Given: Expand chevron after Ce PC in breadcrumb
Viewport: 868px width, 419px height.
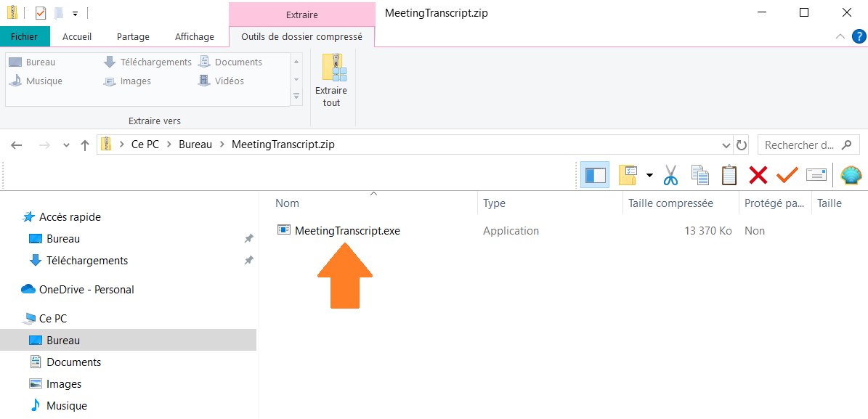Looking at the screenshot, I should [x=169, y=145].
